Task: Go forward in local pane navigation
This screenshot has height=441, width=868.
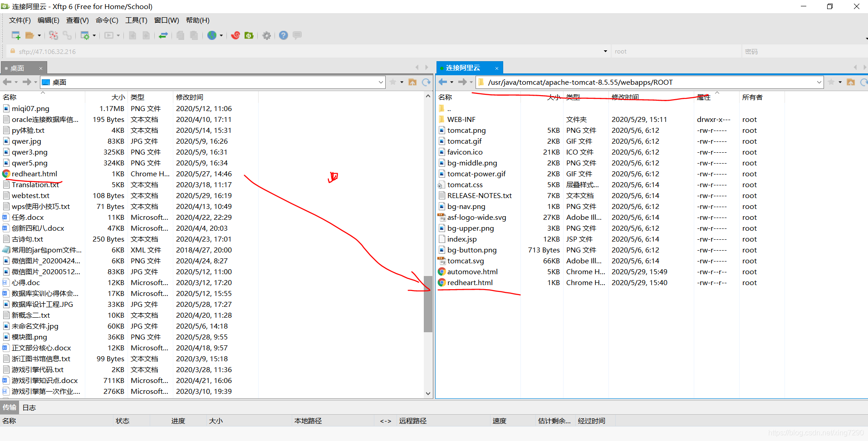Action: pyautogui.click(x=27, y=82)
